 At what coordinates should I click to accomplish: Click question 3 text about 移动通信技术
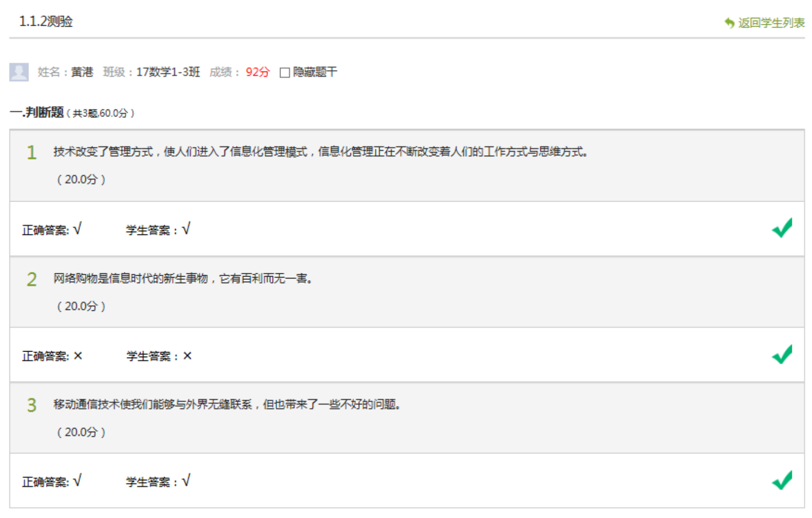click(x=227, y=405)
